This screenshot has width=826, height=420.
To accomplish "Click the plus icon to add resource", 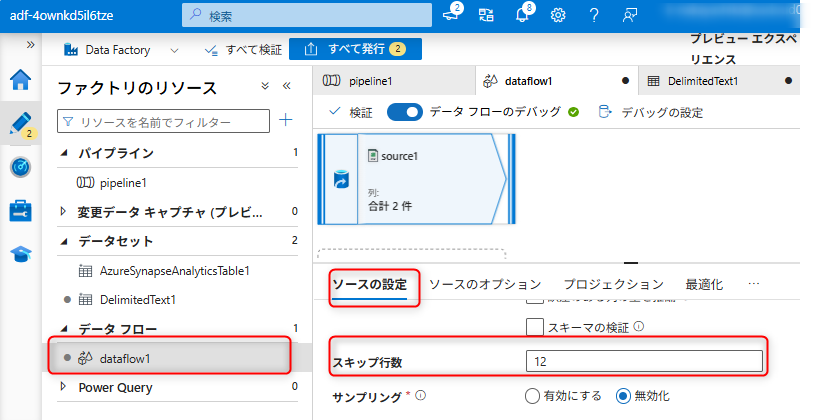I will (x=285, y=120).
